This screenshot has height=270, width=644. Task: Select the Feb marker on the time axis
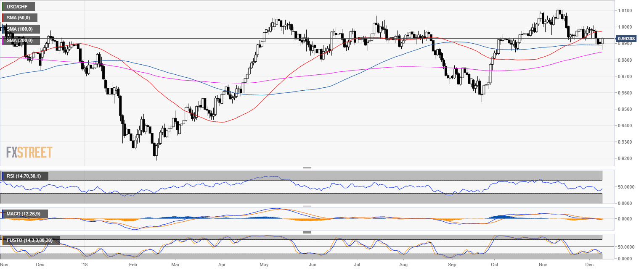[x=133, y=265]
